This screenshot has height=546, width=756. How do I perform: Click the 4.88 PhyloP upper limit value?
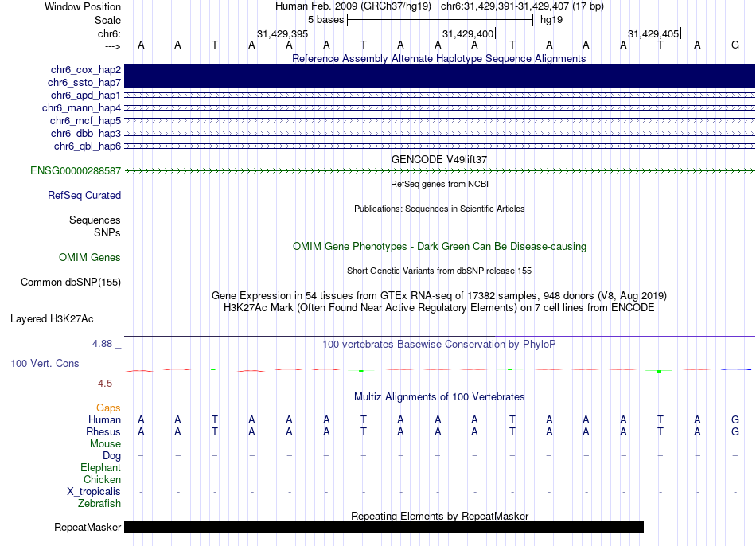tap(102, 344)
